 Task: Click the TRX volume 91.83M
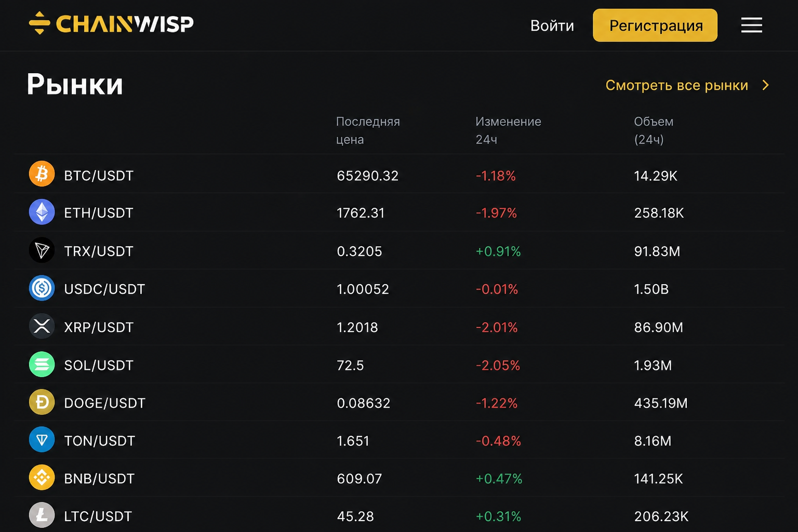(x=657, y=251)
